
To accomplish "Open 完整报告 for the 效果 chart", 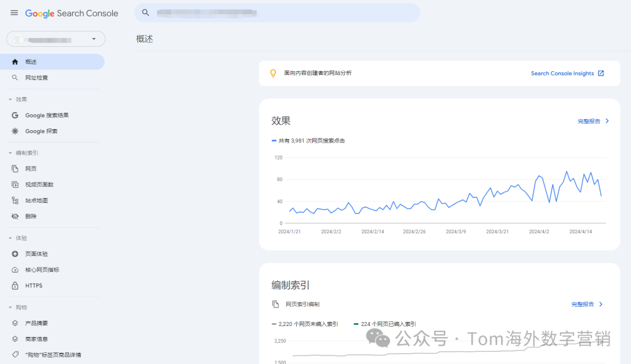I will coord(593,122).
